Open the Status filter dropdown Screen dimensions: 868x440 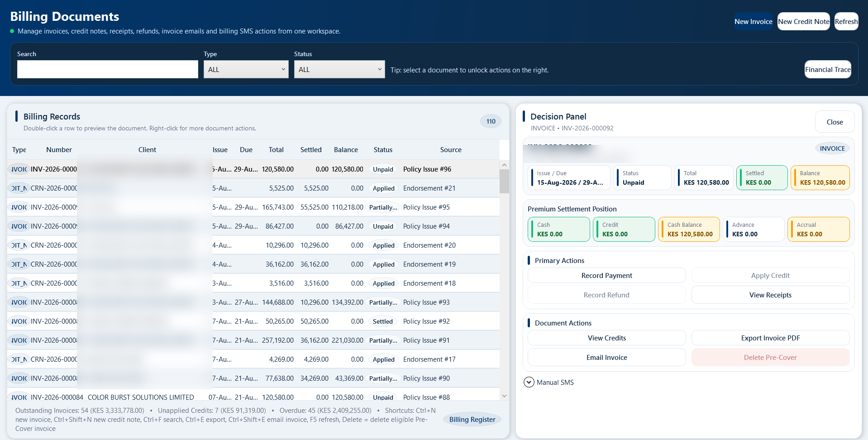(x=339, y=69)
